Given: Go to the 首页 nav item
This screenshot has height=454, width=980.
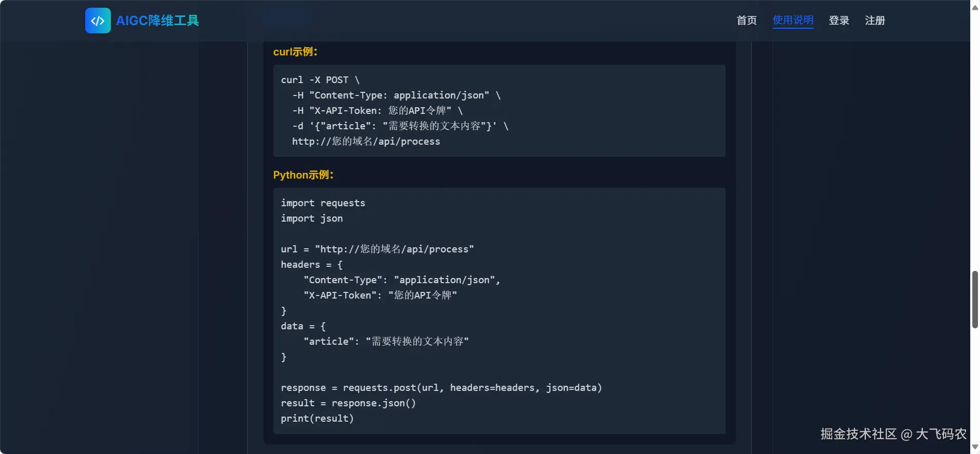Looking at the screenshot, I should [747, 21].
